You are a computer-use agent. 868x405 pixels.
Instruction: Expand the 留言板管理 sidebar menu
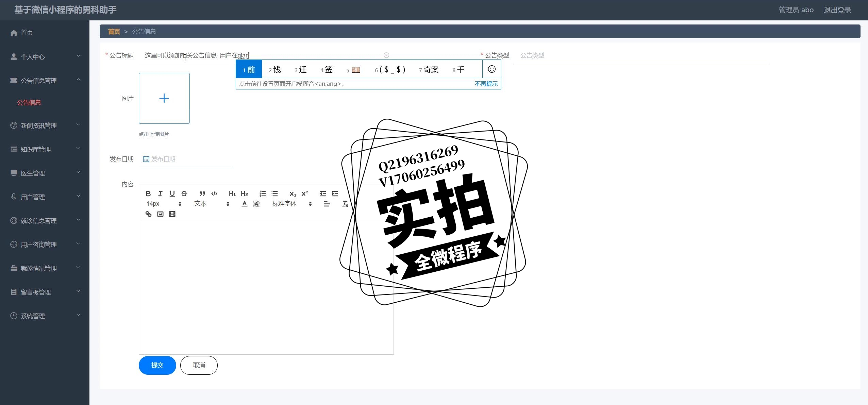(45, 292)
